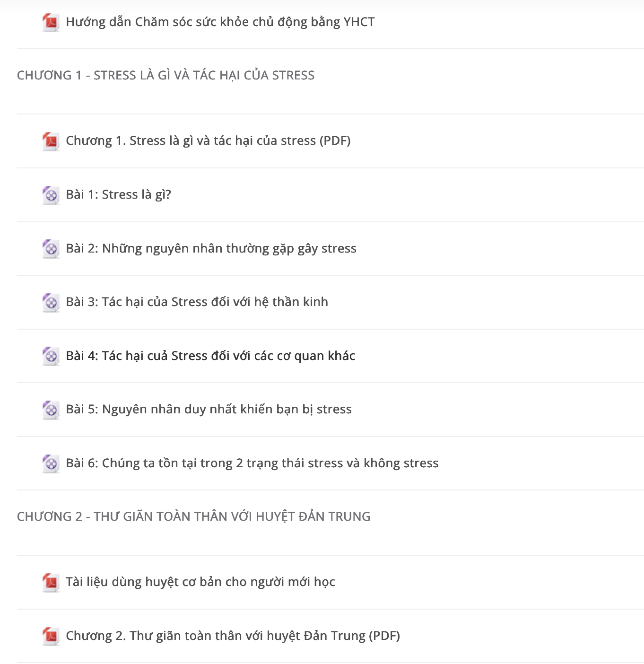This screenshot has width=644, height=664.
Task: Open Bài 3: Tác hại với hệ thần kinh
Action: click(197, 302)
